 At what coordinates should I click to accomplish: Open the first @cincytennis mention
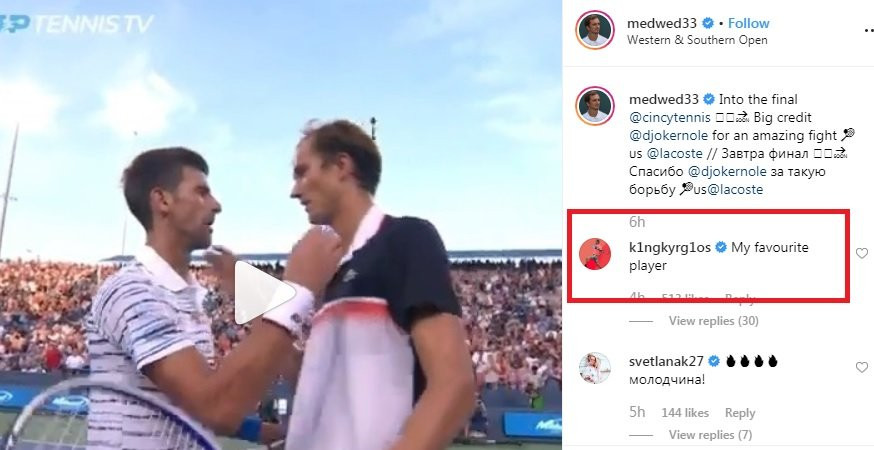pyautogui.click(x=669, y=118)
